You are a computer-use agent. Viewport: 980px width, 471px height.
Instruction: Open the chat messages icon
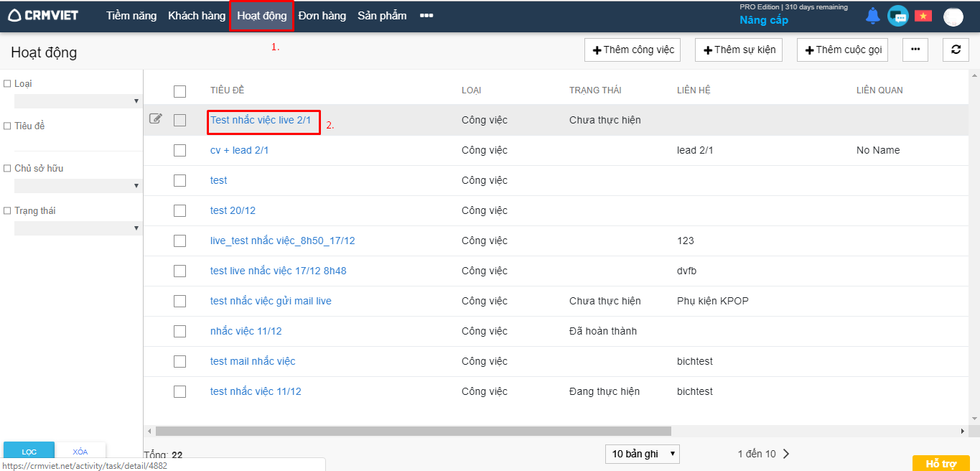(x=897, y=16)
